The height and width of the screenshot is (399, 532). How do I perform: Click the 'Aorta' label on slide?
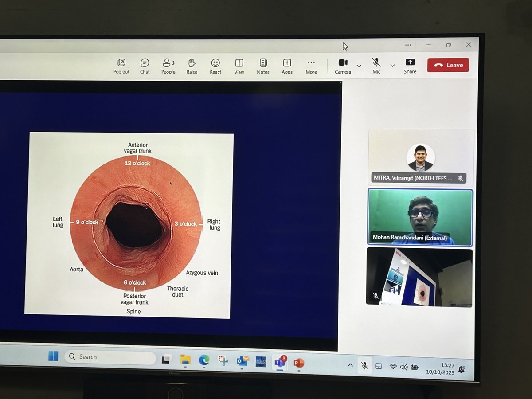click(x=76, y=269)
